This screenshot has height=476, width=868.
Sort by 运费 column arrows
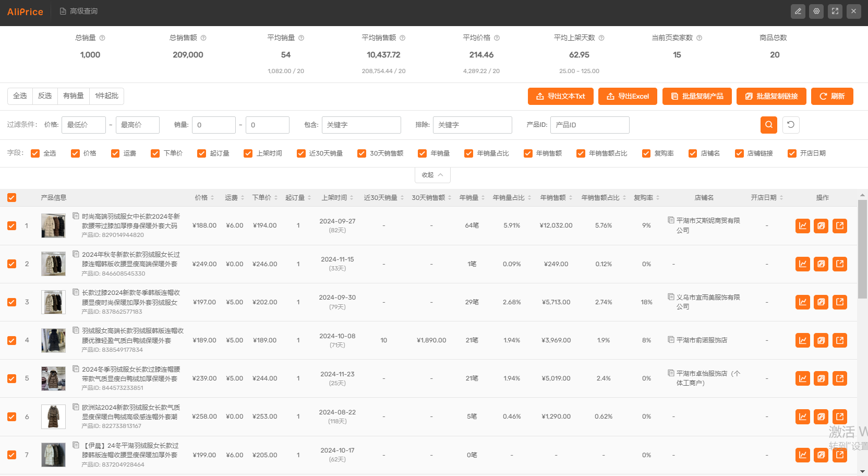(243, 198)
